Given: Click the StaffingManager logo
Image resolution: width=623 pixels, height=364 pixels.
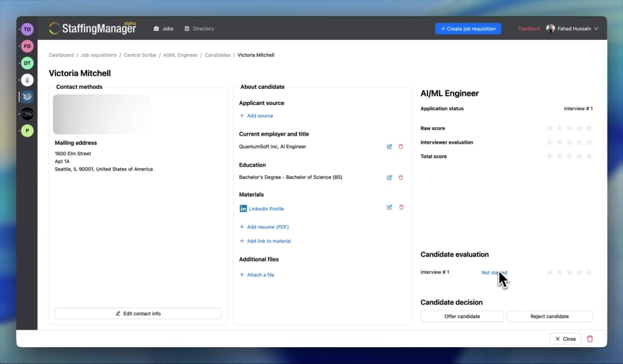Looking at the screenshot, I should point(92,28).
